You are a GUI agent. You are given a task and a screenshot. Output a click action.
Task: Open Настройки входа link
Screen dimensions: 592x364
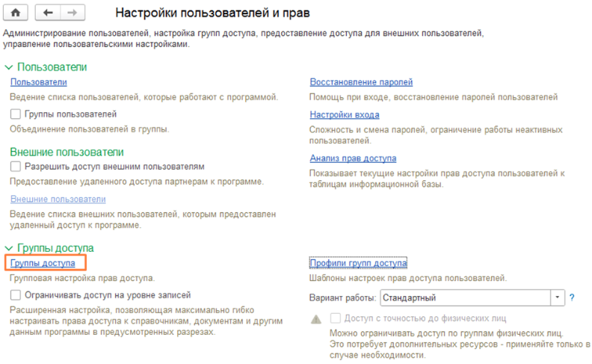coord(345,114)
